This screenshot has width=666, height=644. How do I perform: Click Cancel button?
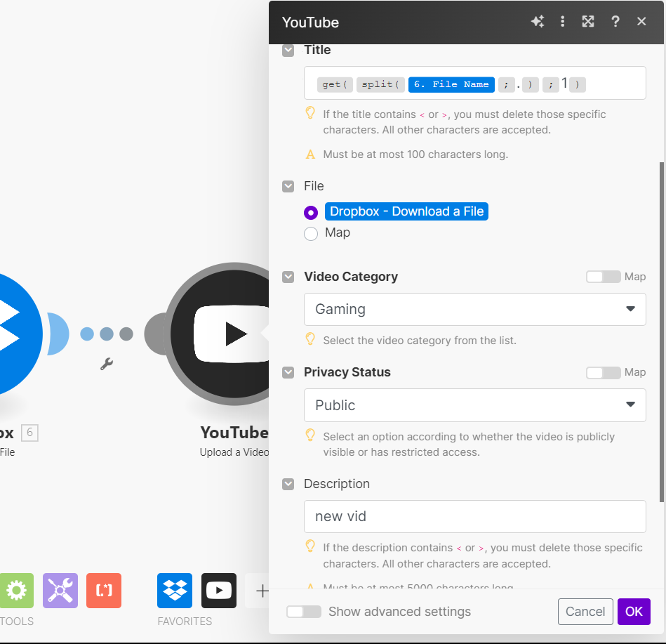(x=585, y=611)
